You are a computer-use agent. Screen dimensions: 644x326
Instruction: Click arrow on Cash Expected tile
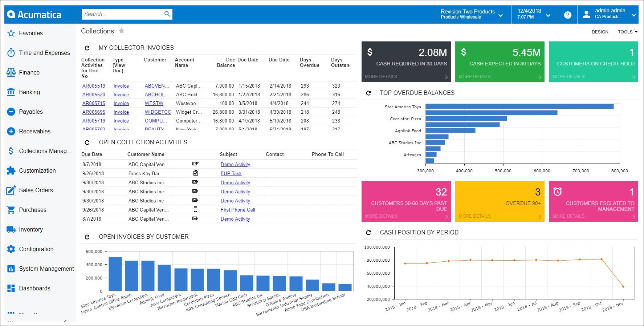coord(539,77)
